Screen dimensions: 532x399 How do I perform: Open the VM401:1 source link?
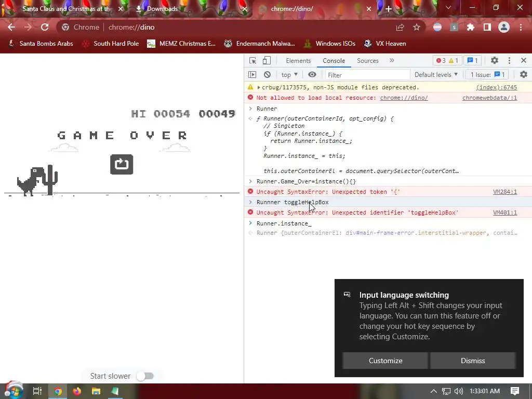[505, 212]
